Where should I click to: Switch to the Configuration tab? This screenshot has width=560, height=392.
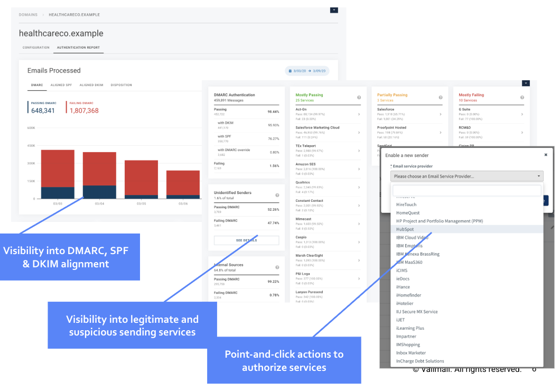(x=36, y=48)
